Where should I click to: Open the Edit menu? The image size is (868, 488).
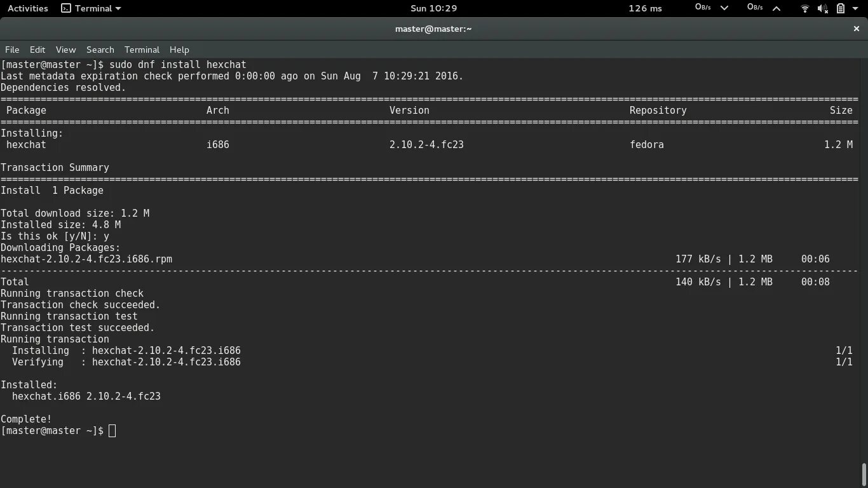click(x=37, y=50)
